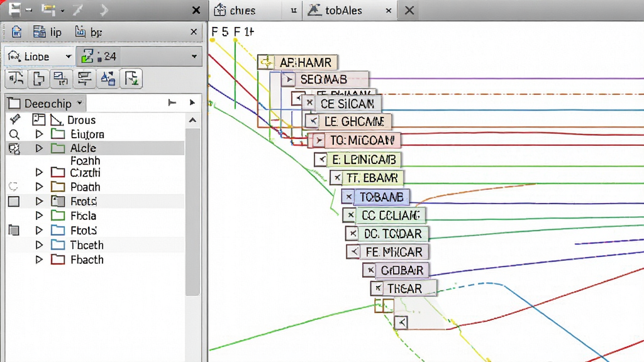This screenshot has height=362, width=644.
Task: Expand the Alcle folder tree item
Action: [39, 148]
